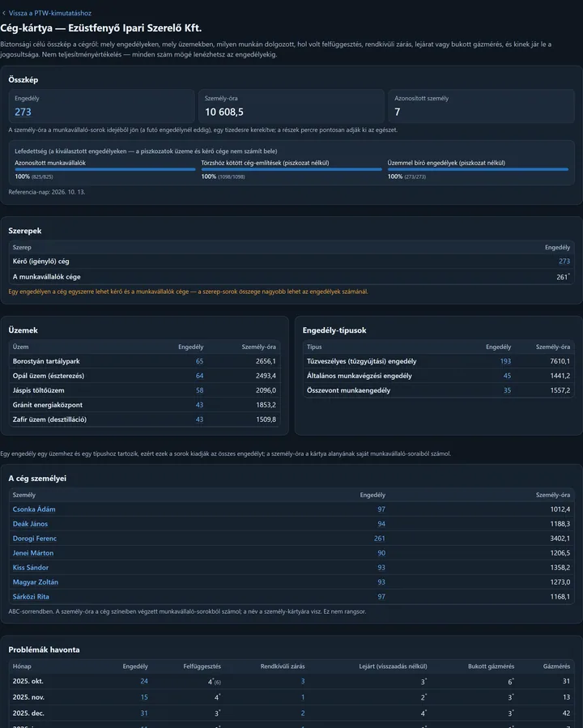Open 273 permits for Kérő (igénylő) cég
This screenshot has height=728, width=583.
pos(564,262)
